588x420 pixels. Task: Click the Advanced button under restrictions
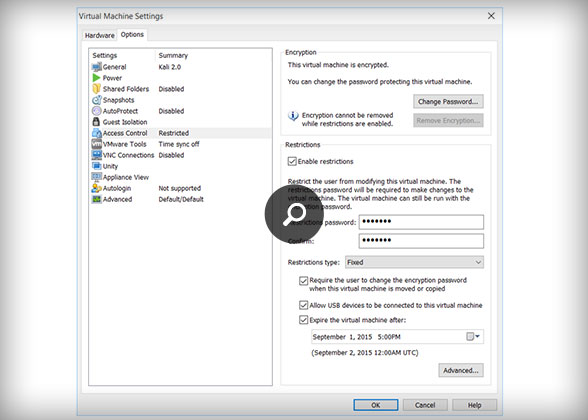tap(461, 370)
